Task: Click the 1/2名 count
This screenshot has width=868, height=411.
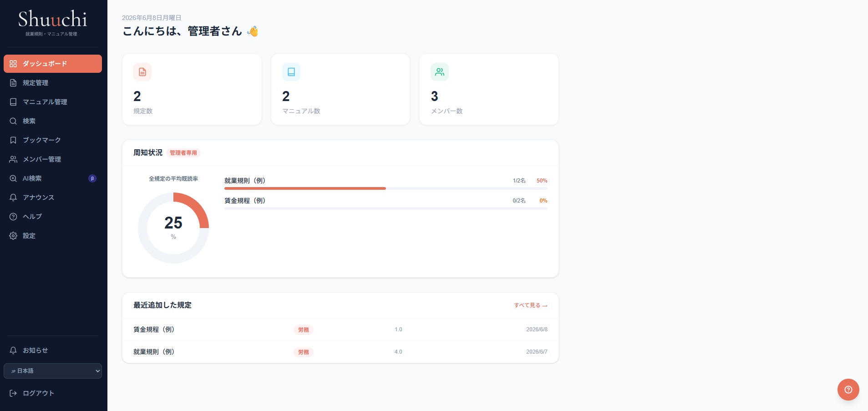Action: (519, 181)
